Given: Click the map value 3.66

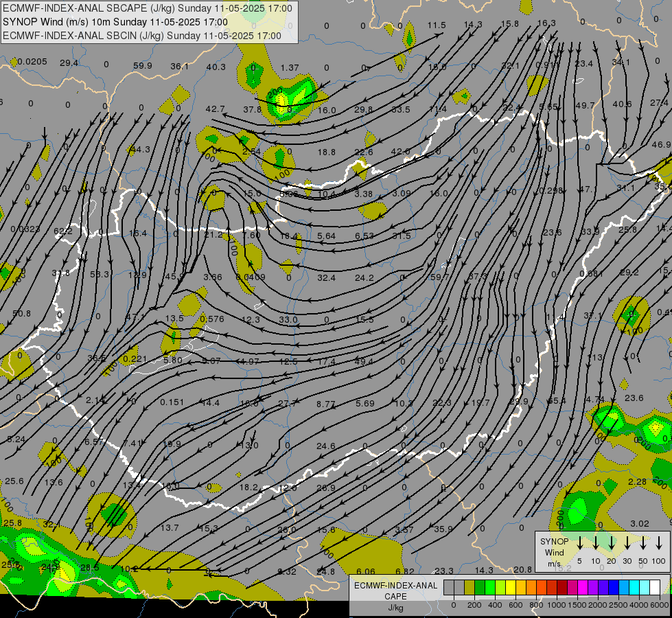Looking at the screenshot, I should [x=213, y=277].
